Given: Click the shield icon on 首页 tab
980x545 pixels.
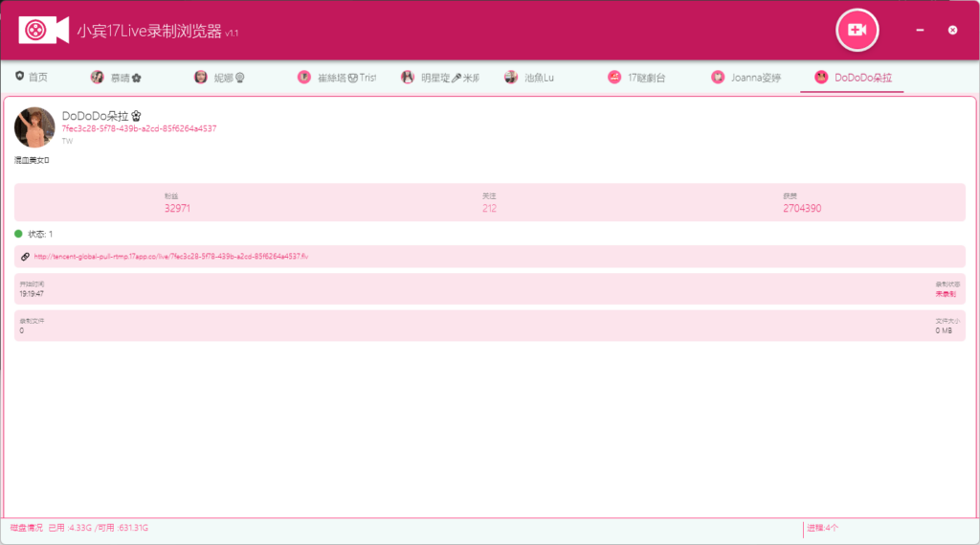Looking at the screenshot, I should point(19,77).
